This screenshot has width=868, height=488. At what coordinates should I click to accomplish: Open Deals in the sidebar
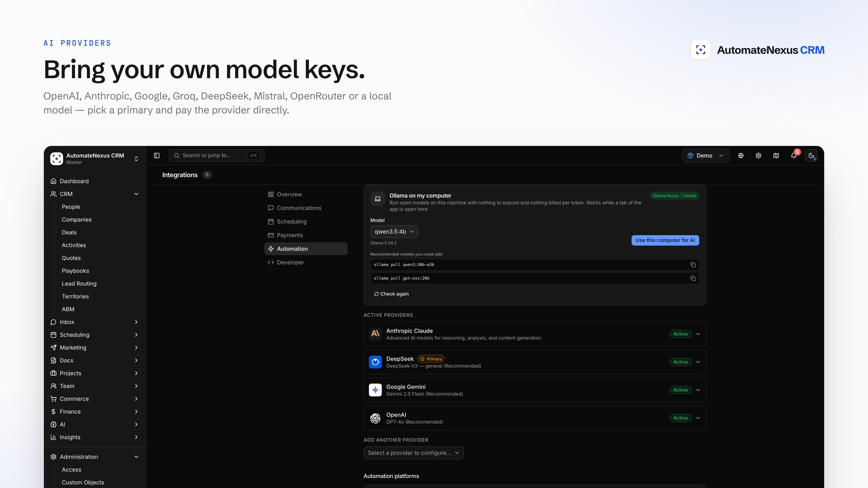69,232
